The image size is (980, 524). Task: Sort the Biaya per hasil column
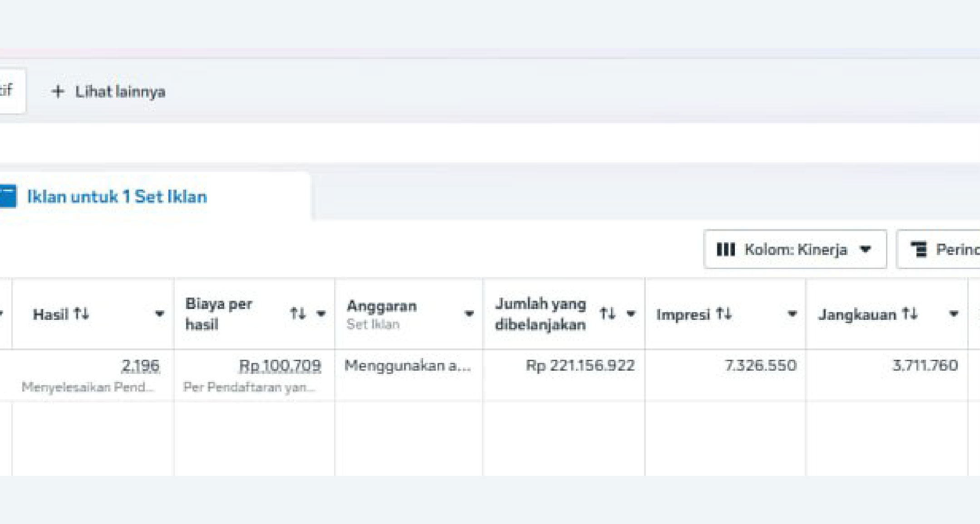298,313
